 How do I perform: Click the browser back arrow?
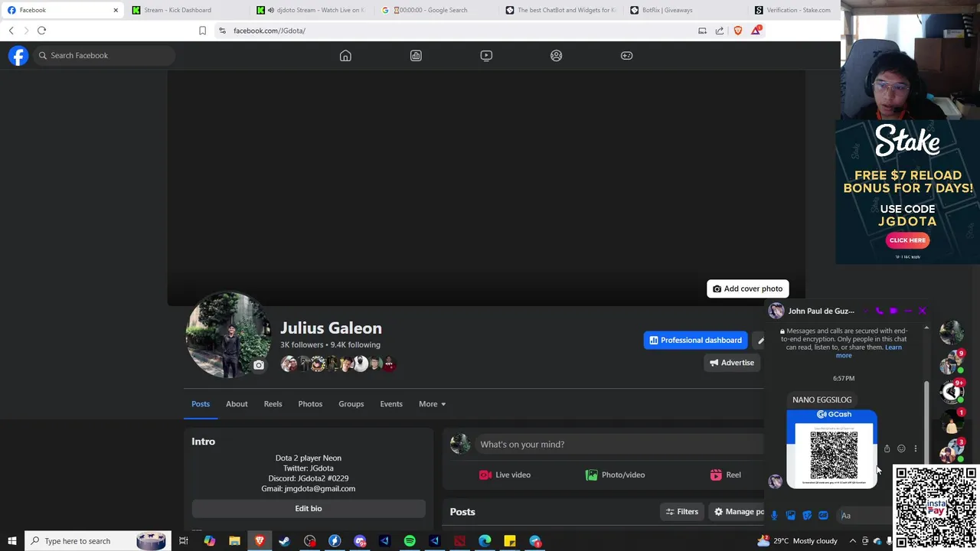pos(11,31)
